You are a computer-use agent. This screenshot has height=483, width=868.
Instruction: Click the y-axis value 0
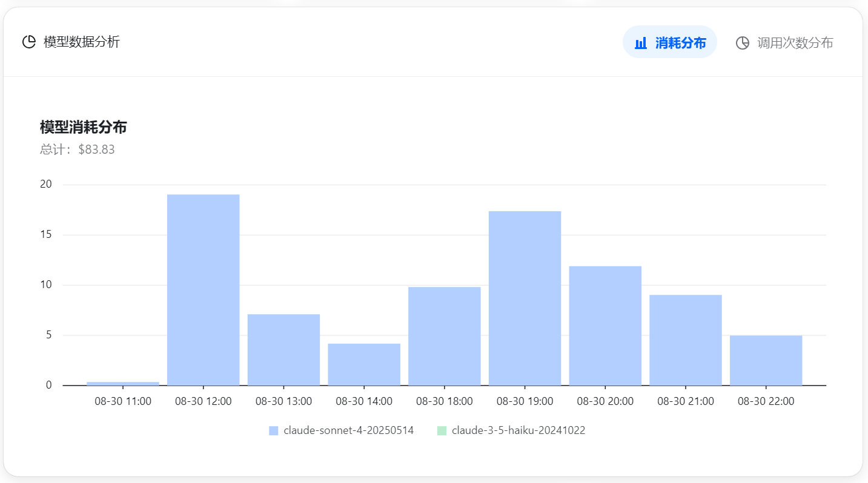pyautogui.click(x=49, y=386)
